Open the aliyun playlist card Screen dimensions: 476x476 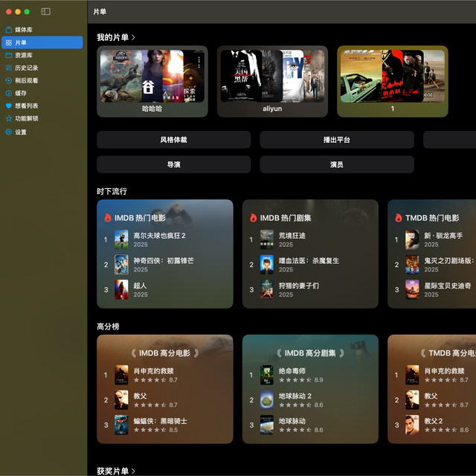point(272,81)
